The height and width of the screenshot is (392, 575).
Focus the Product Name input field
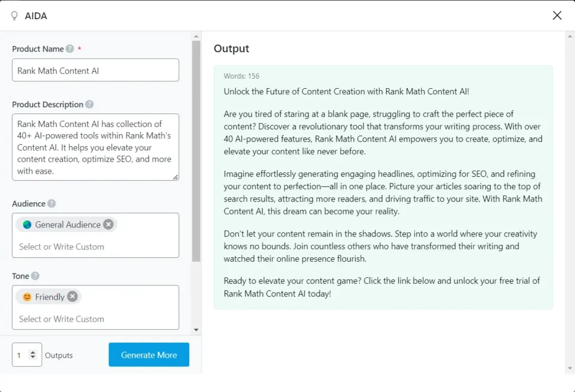point(95,70)
